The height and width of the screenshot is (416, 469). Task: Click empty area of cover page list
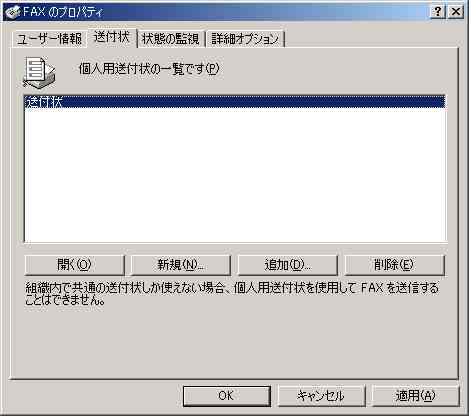tap(235, 175)
